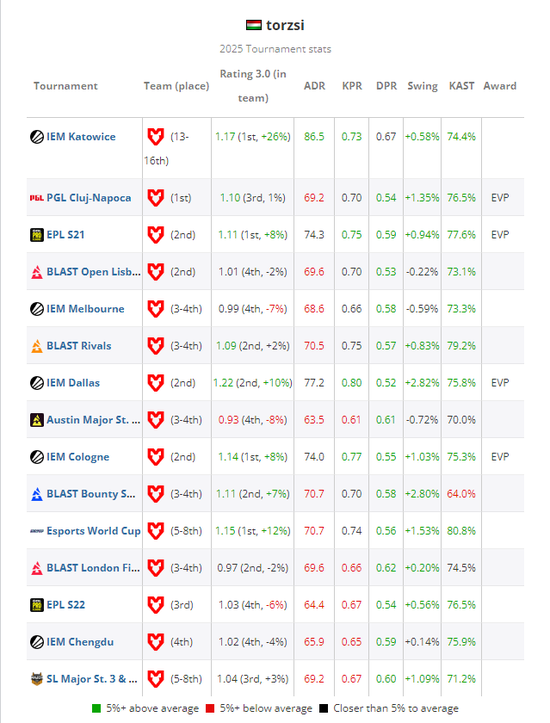The image size is (550, 723).
Task: Click the green 5%+ above average legend swatch
Action: pos(96,708)
